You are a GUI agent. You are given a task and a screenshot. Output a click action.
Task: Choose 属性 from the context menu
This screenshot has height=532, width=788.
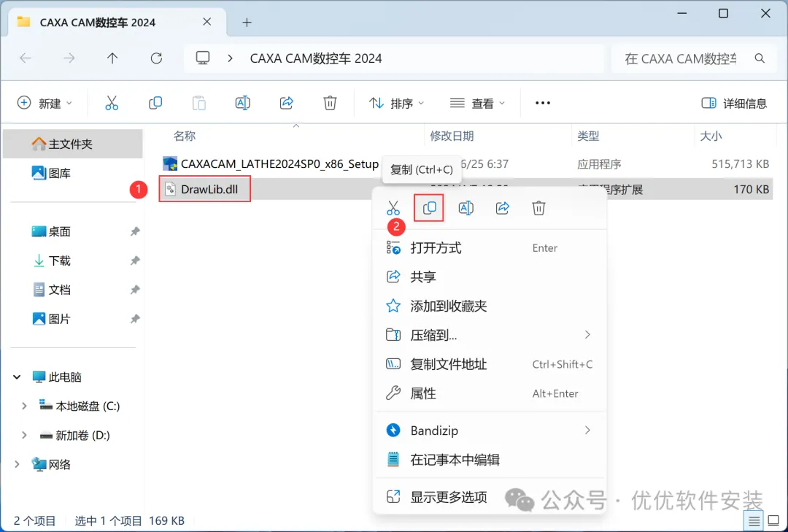(x=490, y=393)
